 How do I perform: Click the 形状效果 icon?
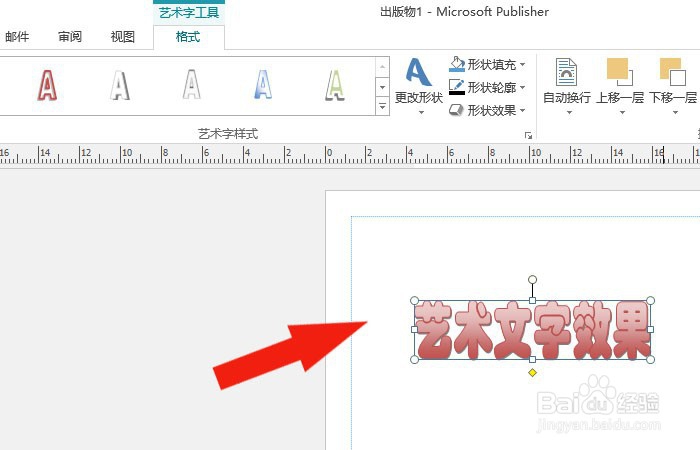pos(456,110)
